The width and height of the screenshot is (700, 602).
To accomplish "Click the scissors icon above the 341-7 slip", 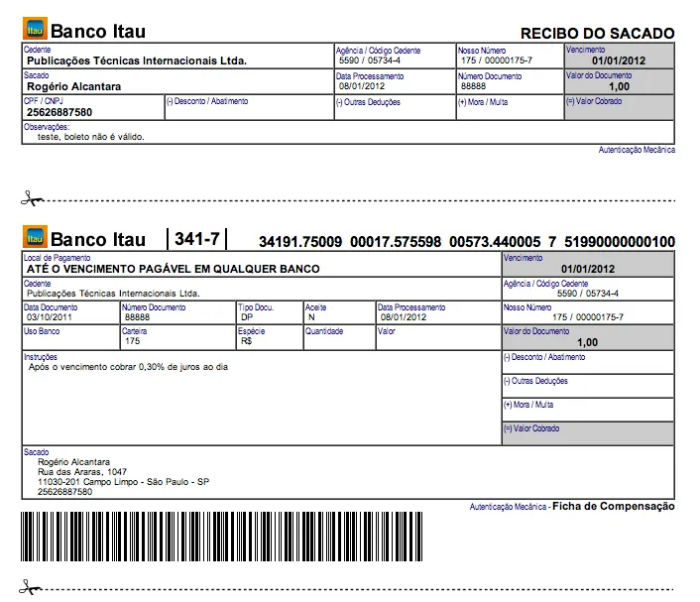I will pyautogui.click(x=32, y=198).
